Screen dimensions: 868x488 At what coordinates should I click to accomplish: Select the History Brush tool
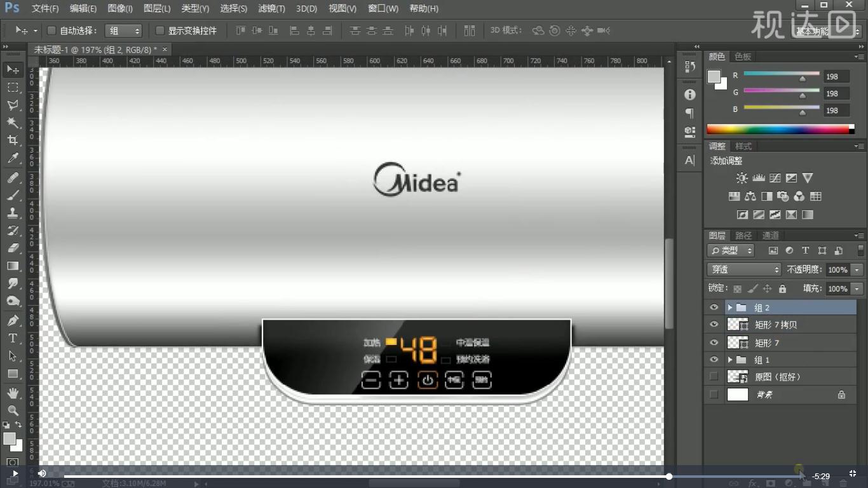tap(13, 231)
